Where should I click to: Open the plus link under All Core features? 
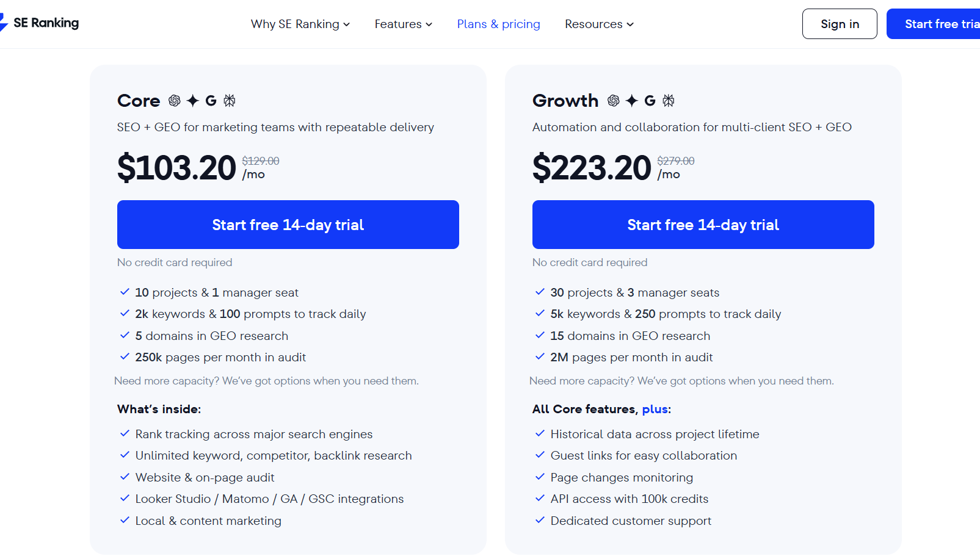[x=655, y=409]
